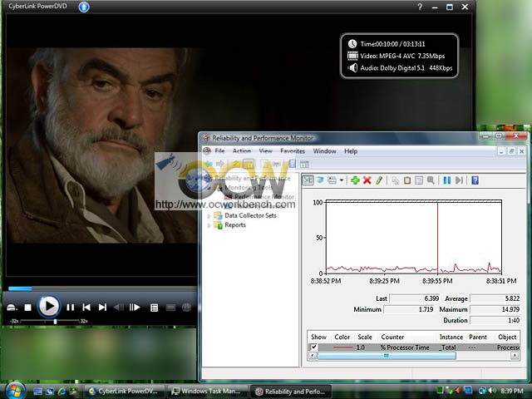Switch to Windows Task Manager taskbar button

(208, 392)
